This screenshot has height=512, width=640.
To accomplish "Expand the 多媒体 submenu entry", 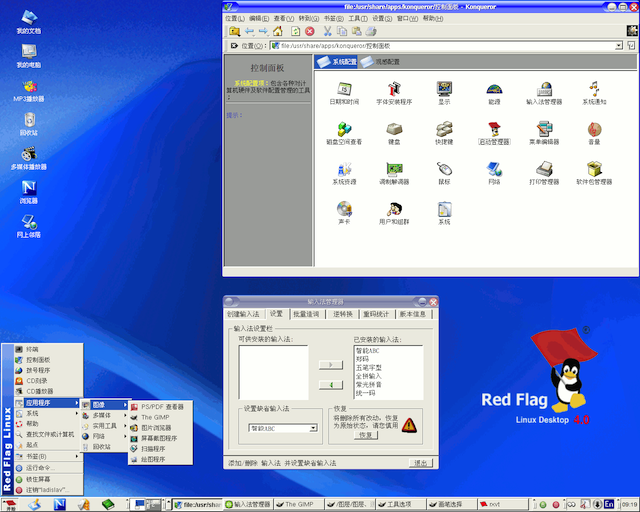I will tap(104, 414).
